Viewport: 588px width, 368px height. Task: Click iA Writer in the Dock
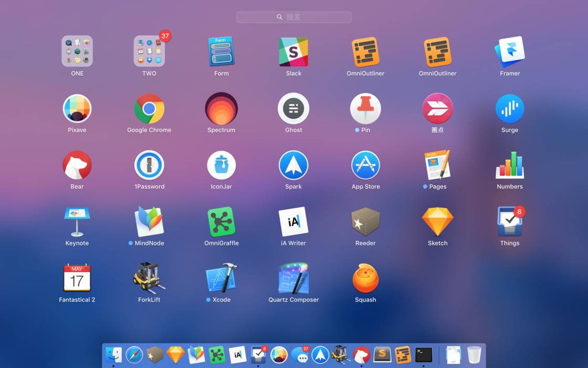pyautogui.click(x=237, y=355)
